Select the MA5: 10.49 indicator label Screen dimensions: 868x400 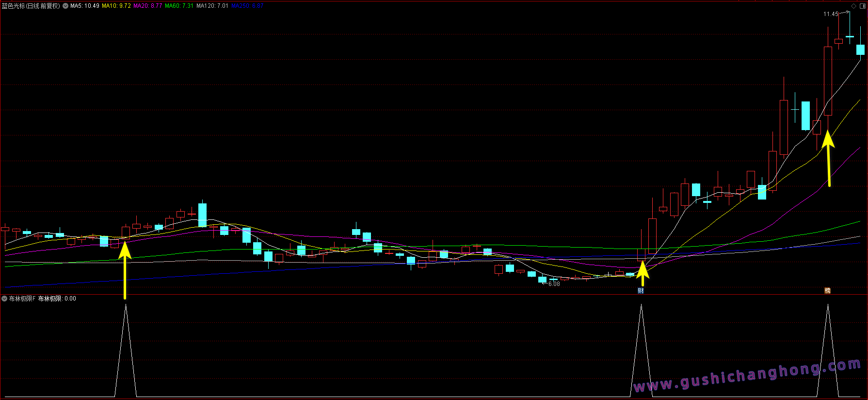[85, 6]
